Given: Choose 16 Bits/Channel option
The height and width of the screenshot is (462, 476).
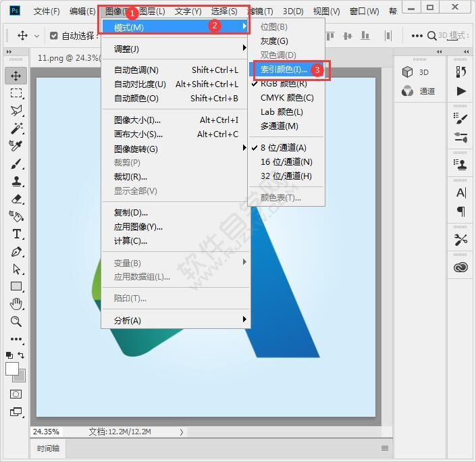Looking at the screenshot, I should coord(287,162).
